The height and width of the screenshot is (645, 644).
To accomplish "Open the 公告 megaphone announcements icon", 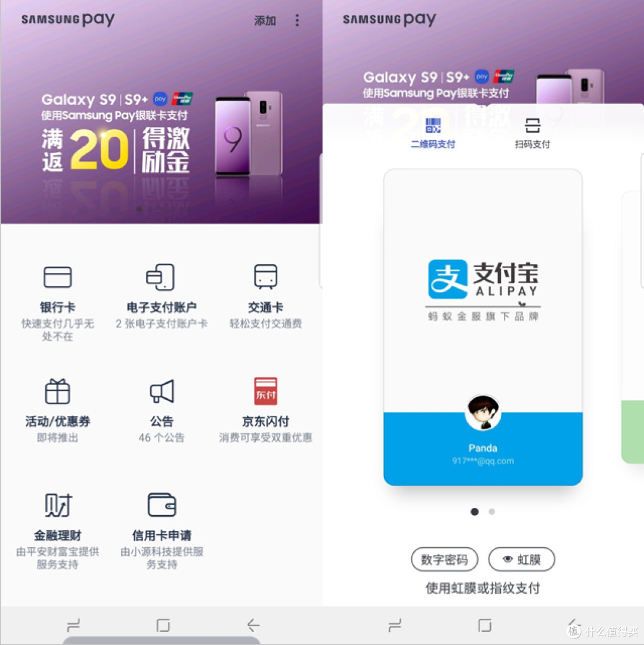I will tap(162, 391).
